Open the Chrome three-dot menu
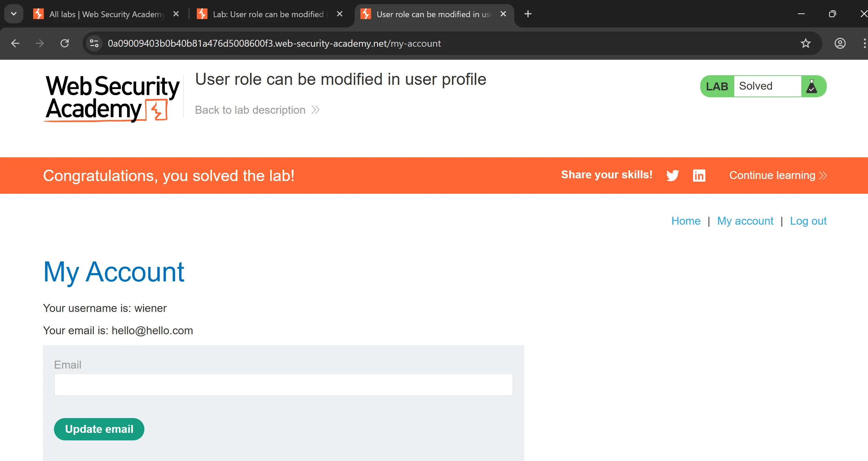Screen dimensions: 868x461 tap(864, 43)
